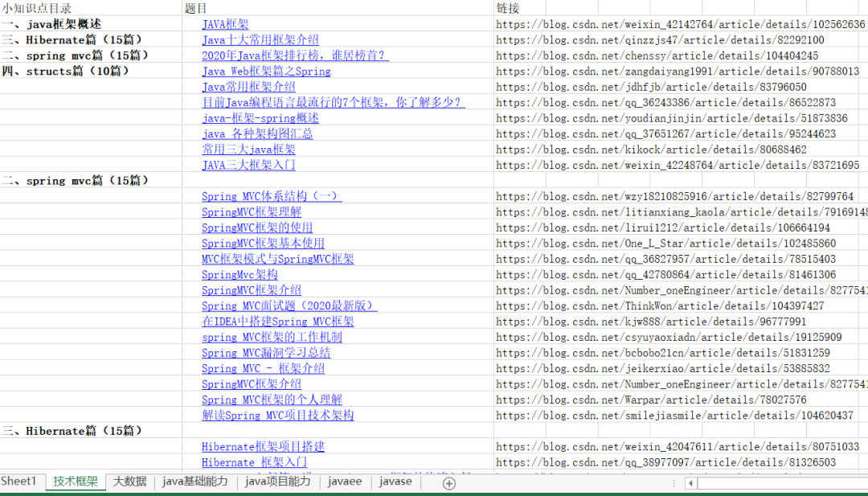The image size is (868, 496).
Task: Follow the SpringMVC框架基本使用 link
Action: point(263,243)
